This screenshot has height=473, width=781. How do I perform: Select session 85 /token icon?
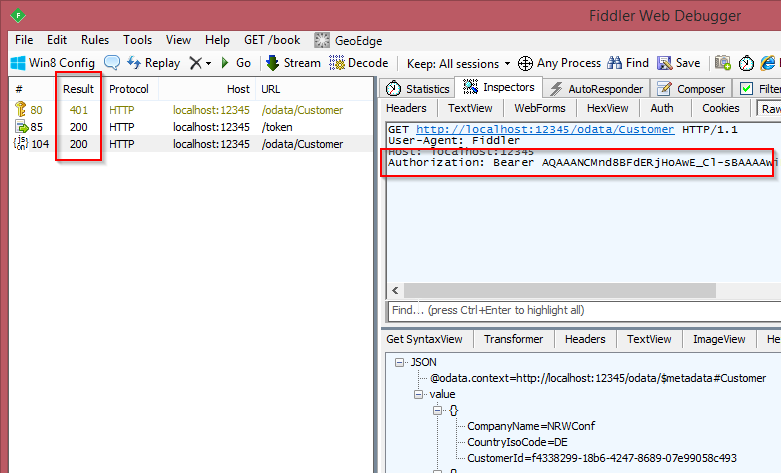[x=21, y=126]
